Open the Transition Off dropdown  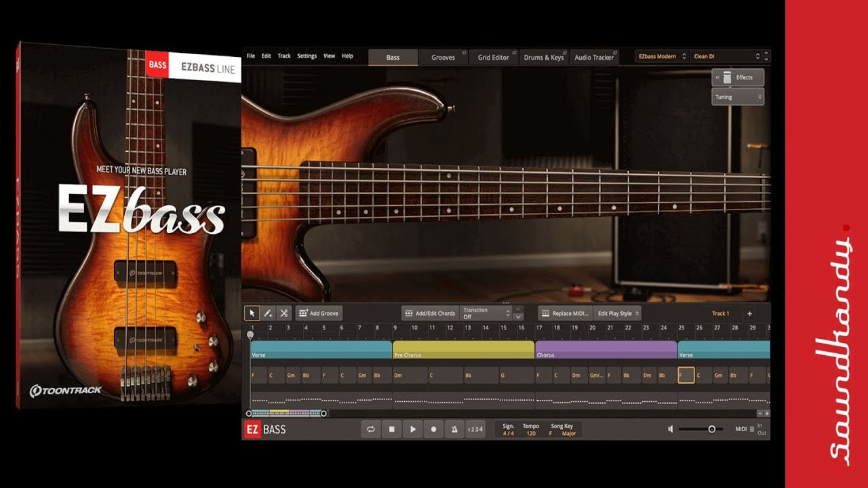point(486,313)
